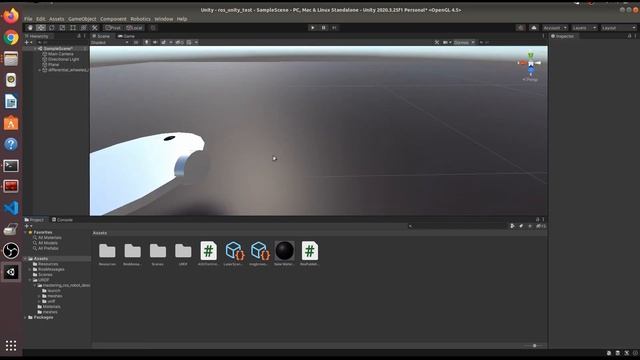Switch to the Console tab

pos(62,220)
